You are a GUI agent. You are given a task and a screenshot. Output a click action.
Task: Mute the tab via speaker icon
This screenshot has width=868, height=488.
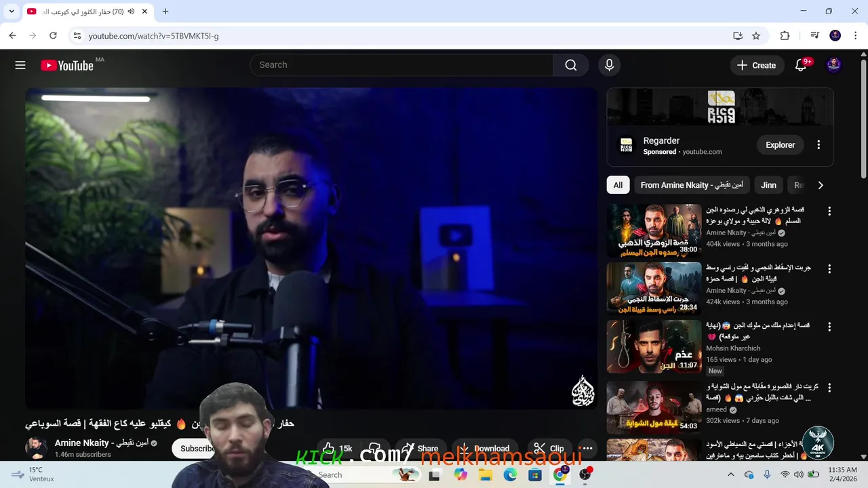[131, 12]
